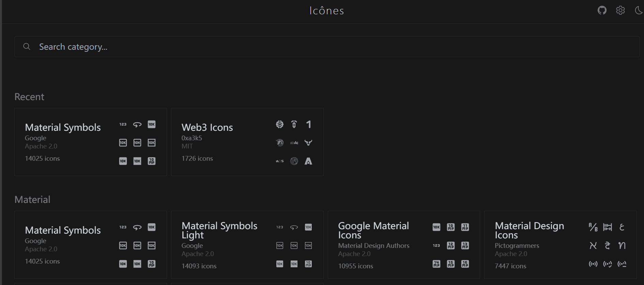This screenshot has width=644, height=285.
Task: Click the 13MP icon in Google Material Icons
Action: (465, 246)
